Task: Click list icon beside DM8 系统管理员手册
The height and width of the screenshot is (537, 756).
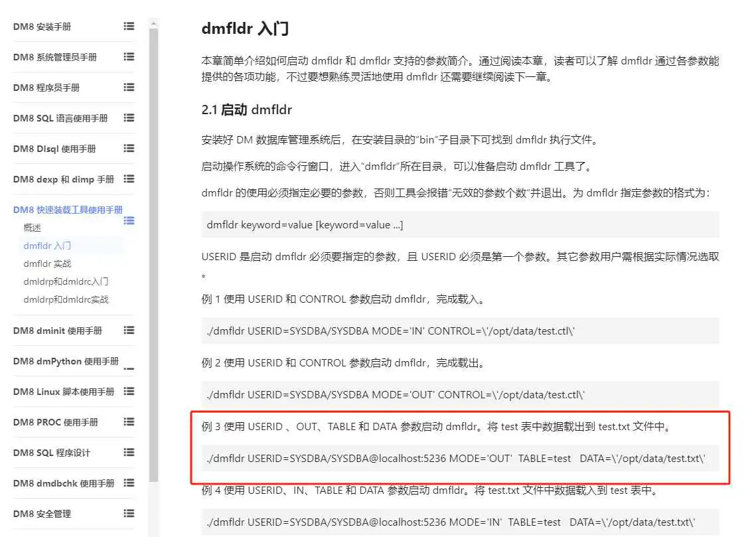Action: click(129, 57)
